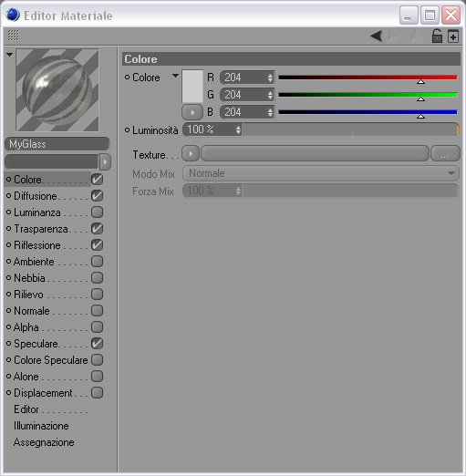
Task: Uncheck the Riflessione channel checkbox
Action: click(x=97, y=245)
